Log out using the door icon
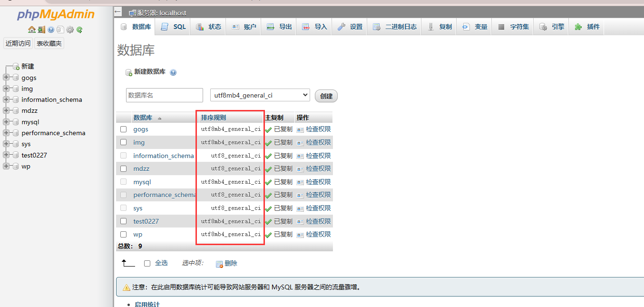The image size is (644, 307). [42, 30]
